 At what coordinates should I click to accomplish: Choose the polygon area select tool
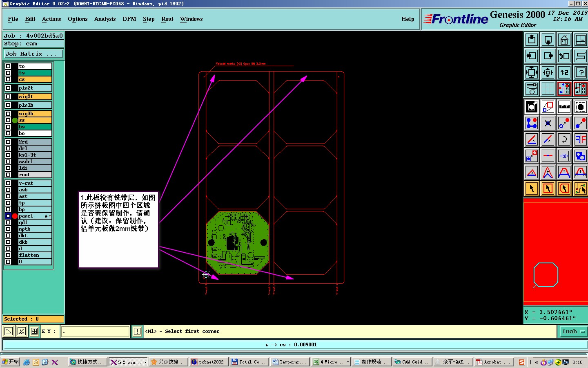(x=564, y=188)
